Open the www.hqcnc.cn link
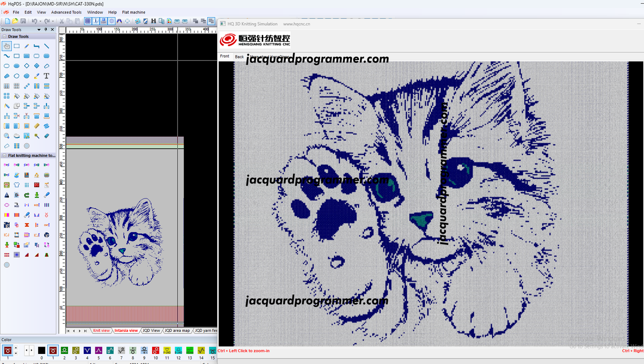This screenshot has width=644, height=364. [296, 24]
